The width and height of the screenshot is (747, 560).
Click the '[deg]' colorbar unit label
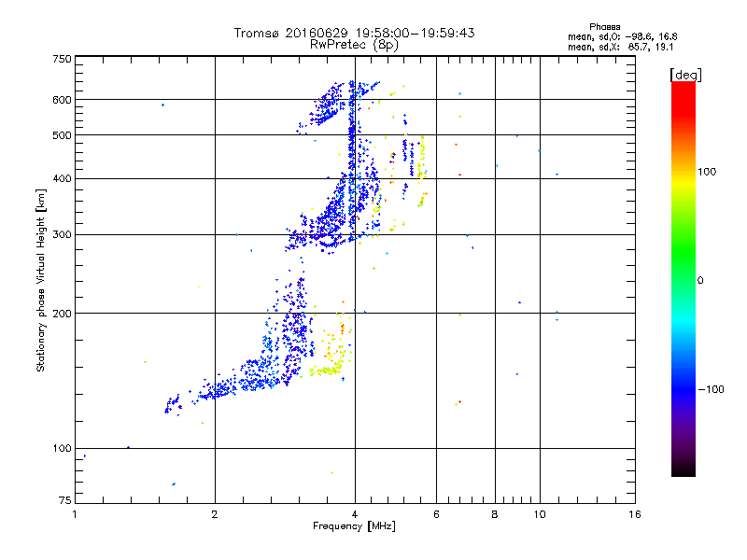click(685, 75)
